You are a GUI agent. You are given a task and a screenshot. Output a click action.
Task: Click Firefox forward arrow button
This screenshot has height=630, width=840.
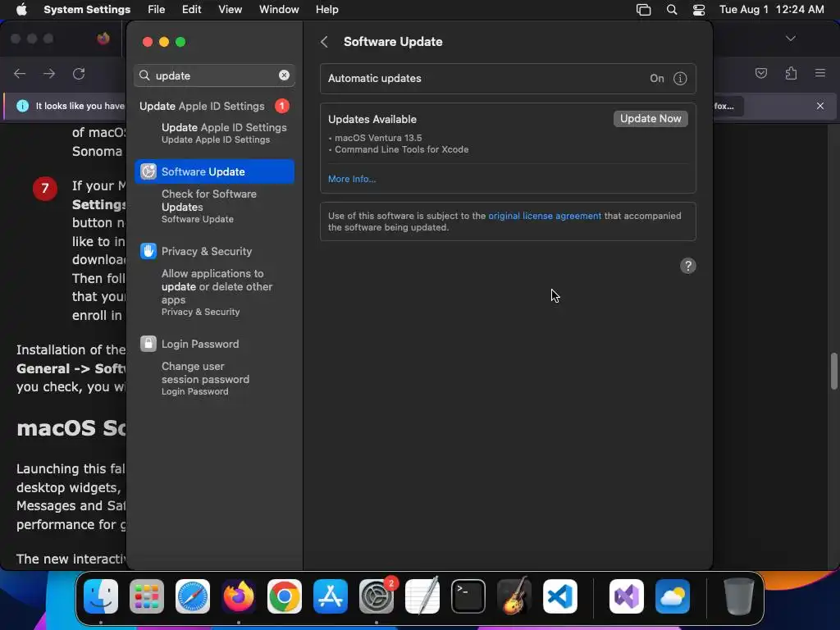click(49, 73)
